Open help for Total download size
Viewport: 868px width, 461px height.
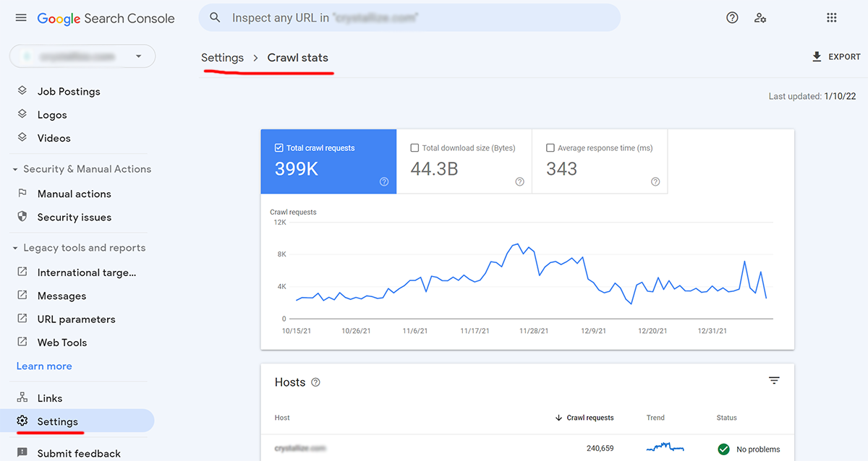pos(519,182)
